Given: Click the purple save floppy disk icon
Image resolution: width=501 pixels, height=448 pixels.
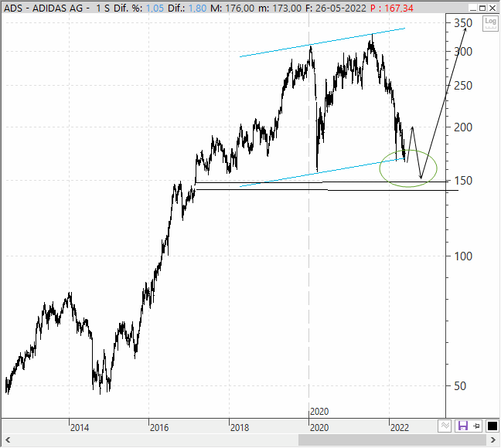Looking at the screenshot, I should 462,426.
